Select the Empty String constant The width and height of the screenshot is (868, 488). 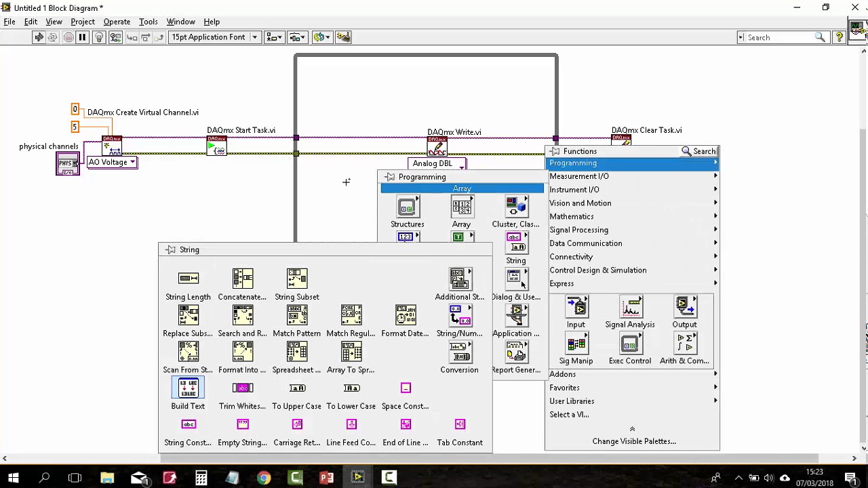pyautogui.click(x=242, y=424)
